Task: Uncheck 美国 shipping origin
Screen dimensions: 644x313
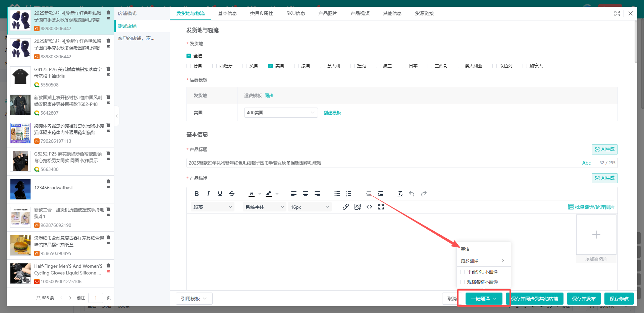Action: 270,66
